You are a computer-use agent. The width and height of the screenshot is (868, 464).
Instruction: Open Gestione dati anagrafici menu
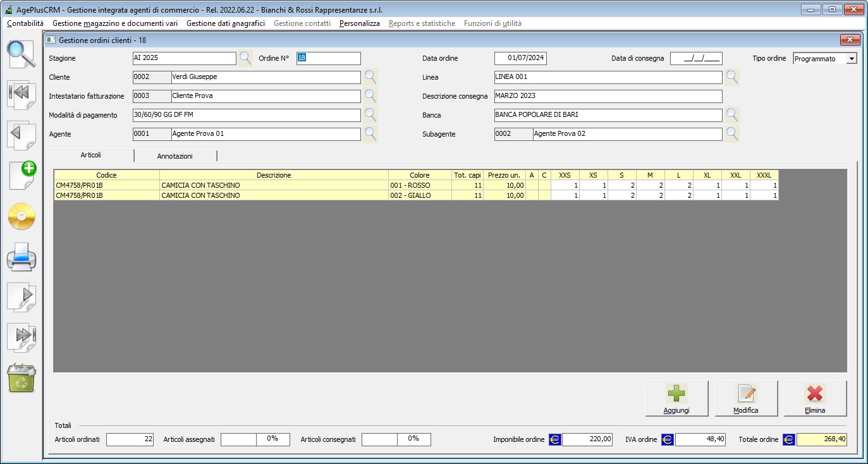(226, 23)
